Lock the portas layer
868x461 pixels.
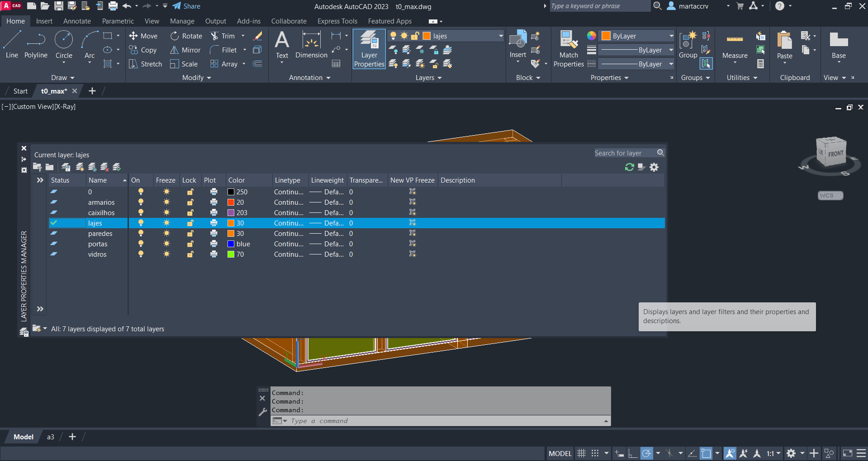tap(190, 244)
